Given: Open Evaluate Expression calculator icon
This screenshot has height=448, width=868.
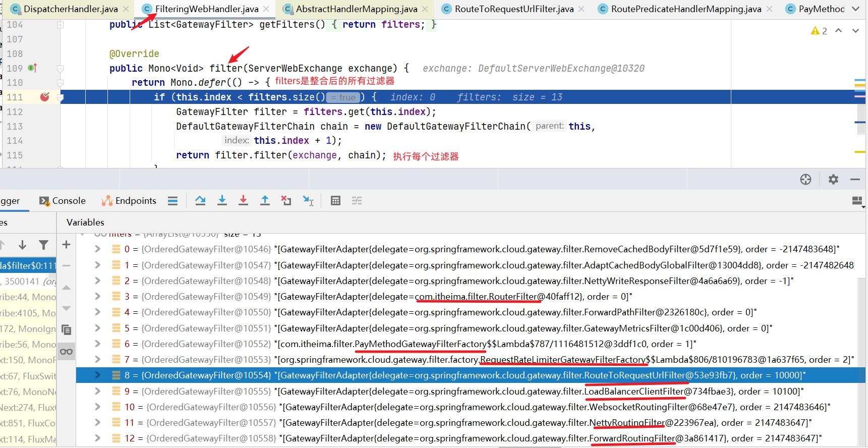Looking at the screenshot, I should (335, 201).
